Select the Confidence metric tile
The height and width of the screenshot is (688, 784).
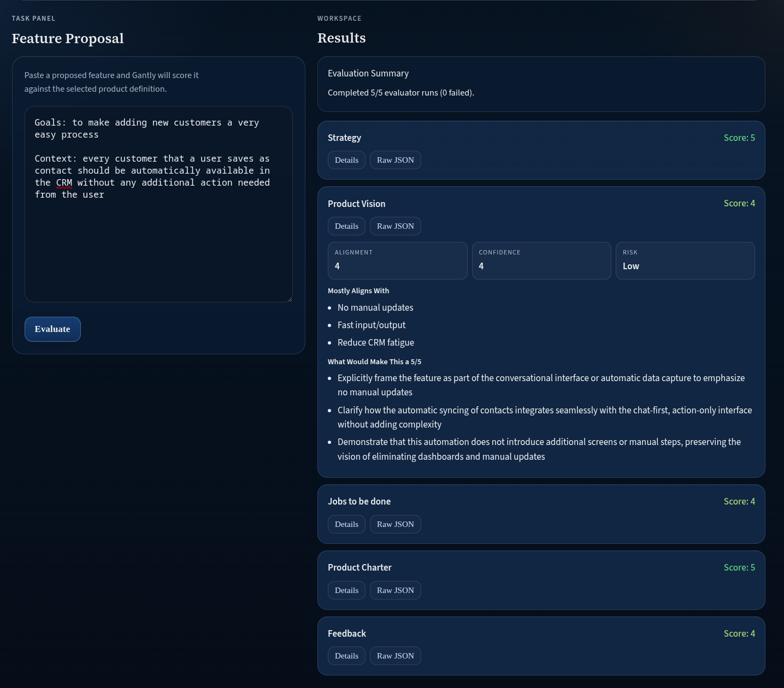[x=541, y=260]
